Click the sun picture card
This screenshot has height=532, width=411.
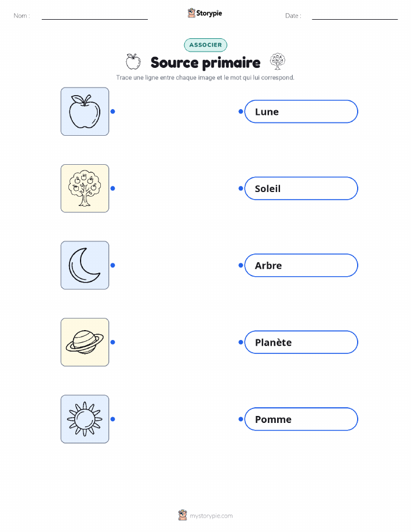pos(85,419)
